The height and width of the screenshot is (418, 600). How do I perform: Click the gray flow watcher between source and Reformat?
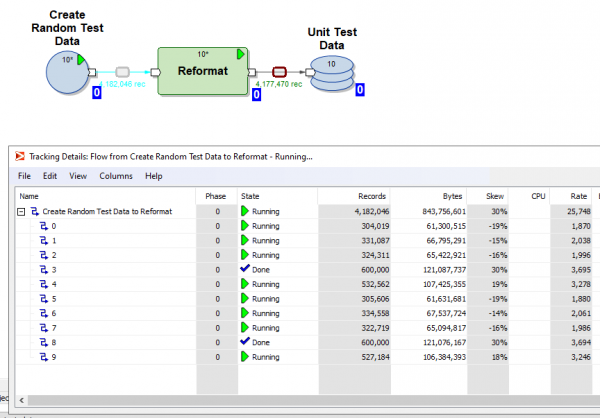(x=124, y=72)
